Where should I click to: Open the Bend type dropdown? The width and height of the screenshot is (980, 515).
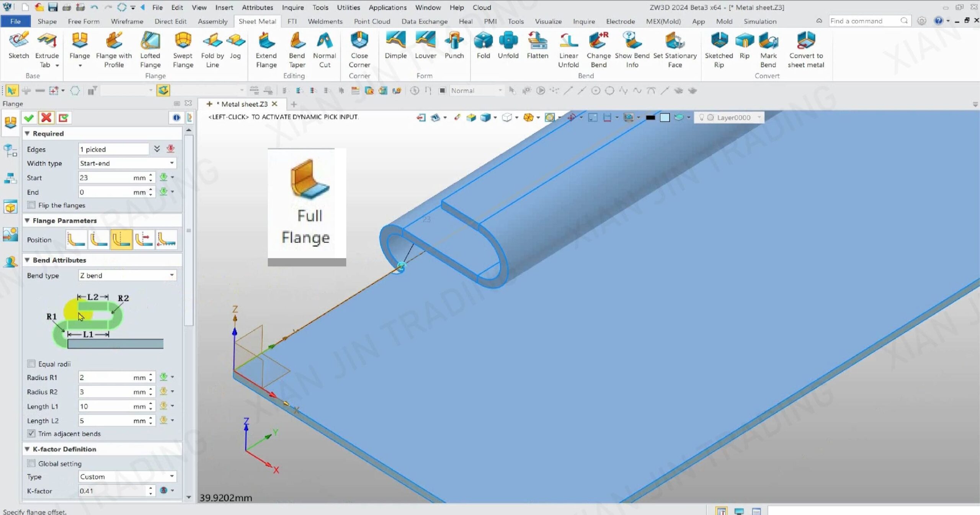[x=127, y=275]
